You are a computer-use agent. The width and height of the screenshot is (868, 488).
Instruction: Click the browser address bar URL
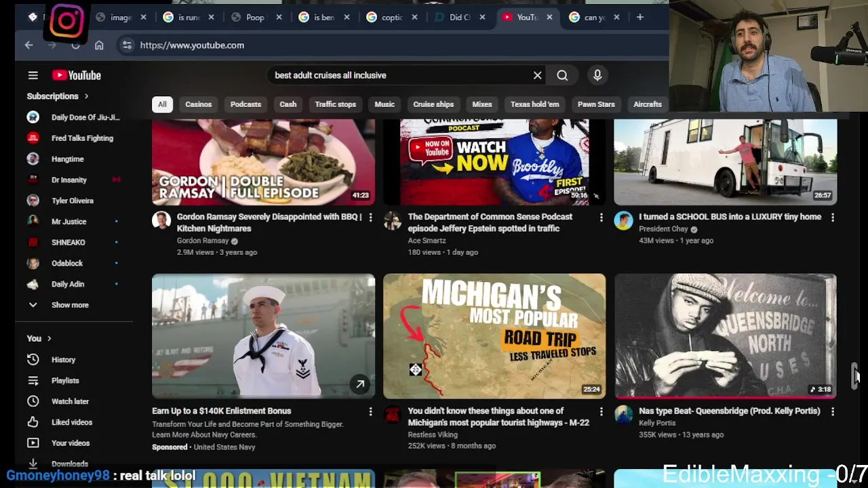coord(192,45)
